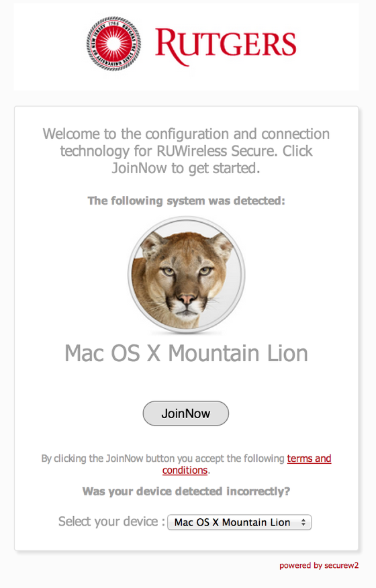This screenshot has height=588, width=376.
Task: Follow the 'powered by securew2' link
Action: click(x=319, y=565)
